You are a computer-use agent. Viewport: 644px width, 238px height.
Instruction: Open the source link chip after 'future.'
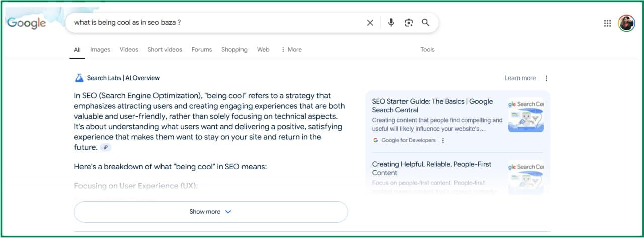(105, 147)
